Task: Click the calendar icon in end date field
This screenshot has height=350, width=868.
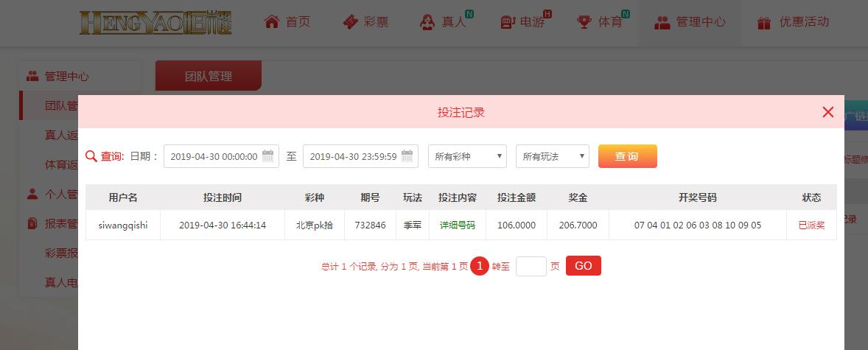Action: 407,156
